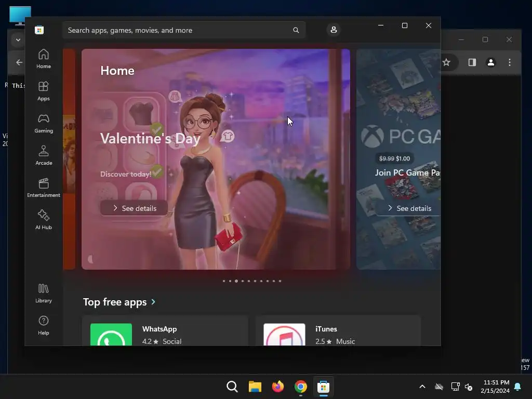Open the Library page
The height and width of the screenshot is (399, 532).
[x=44, y=294]
